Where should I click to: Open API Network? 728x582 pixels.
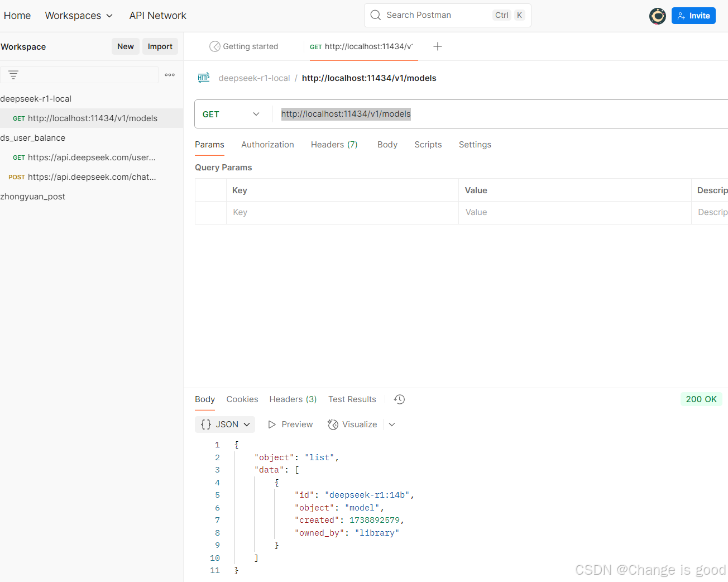click(x=158, y=16)
